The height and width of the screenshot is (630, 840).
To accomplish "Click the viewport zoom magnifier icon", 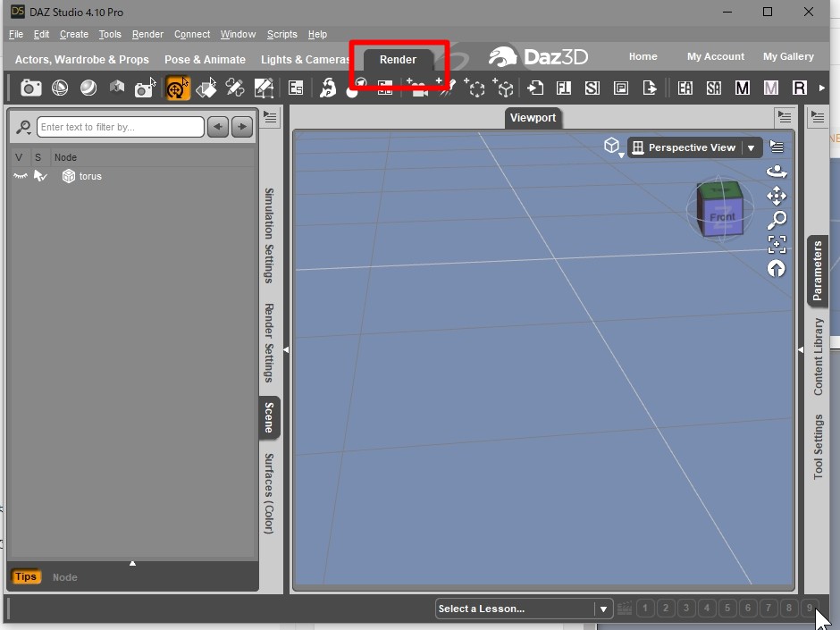I will pos(777,220).
